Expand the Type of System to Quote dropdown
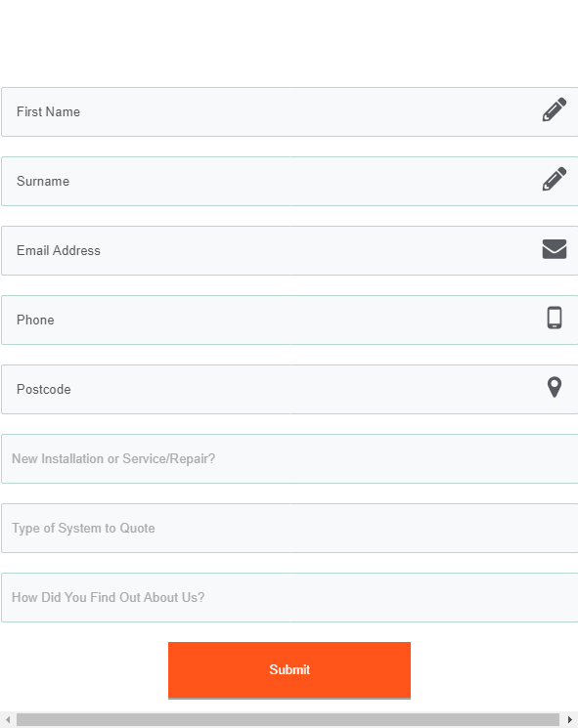Screen dimensions: 578x728 [x=289, y=528]
